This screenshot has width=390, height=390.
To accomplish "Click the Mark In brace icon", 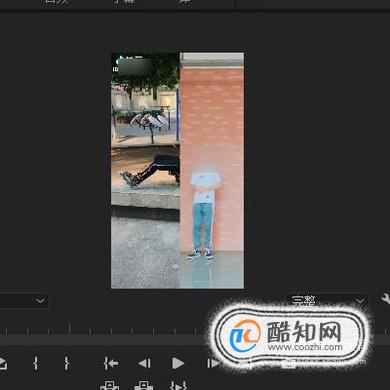I will [36, 363].
